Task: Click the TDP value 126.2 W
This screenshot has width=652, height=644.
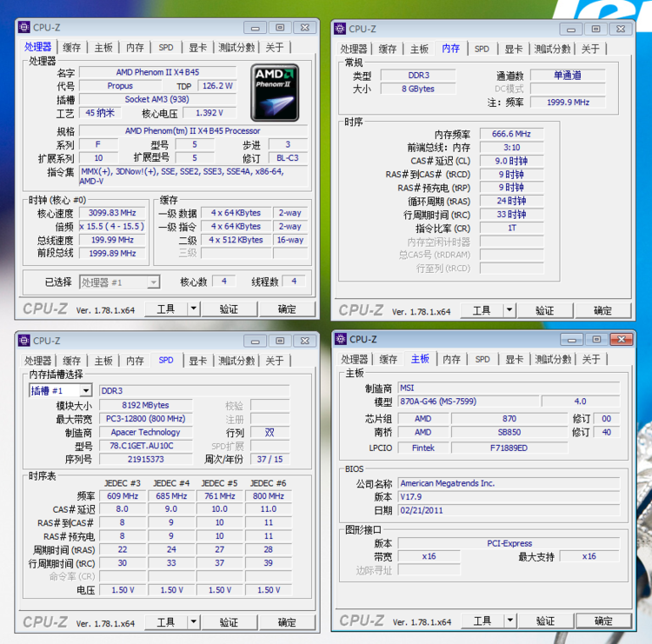Action: [217, 86]
